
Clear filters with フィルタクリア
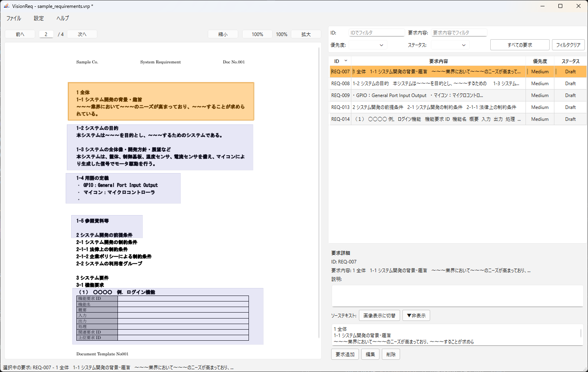pos(568,45)
